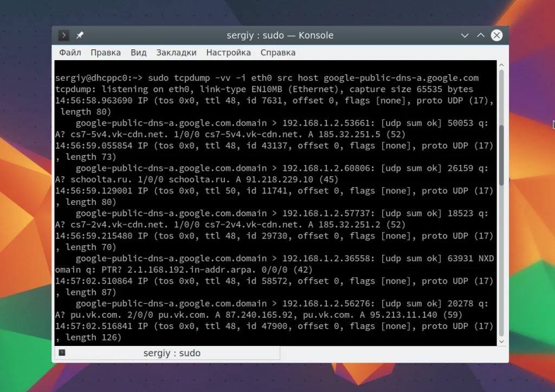Expand the Закладки menu
Viewport: 555px width, 392px height.
(176, 53)
